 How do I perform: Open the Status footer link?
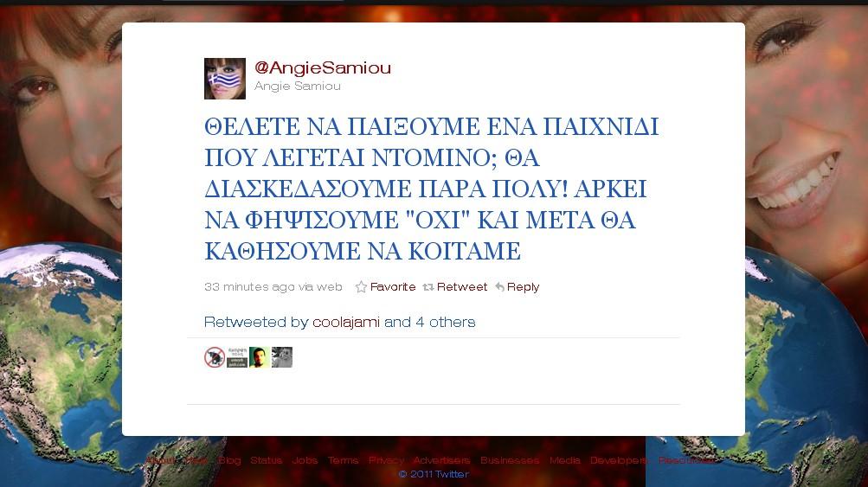[267, 460]
